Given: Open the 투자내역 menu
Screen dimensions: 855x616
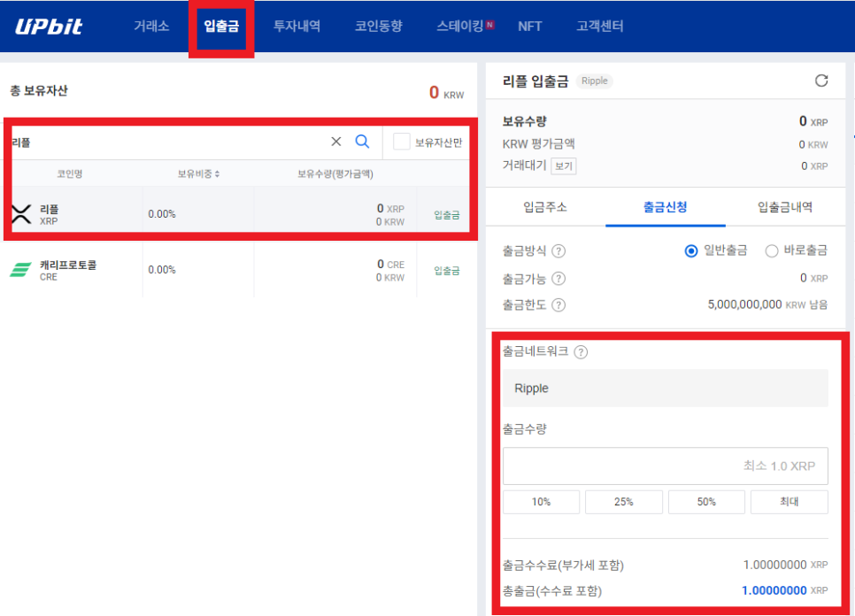Looking at the screenshot, I should (x=297, y=27).
